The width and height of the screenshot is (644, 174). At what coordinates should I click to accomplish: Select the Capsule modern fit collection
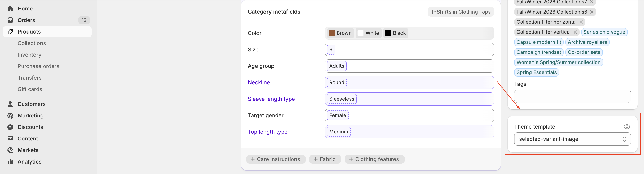click(x=539, y=42)
